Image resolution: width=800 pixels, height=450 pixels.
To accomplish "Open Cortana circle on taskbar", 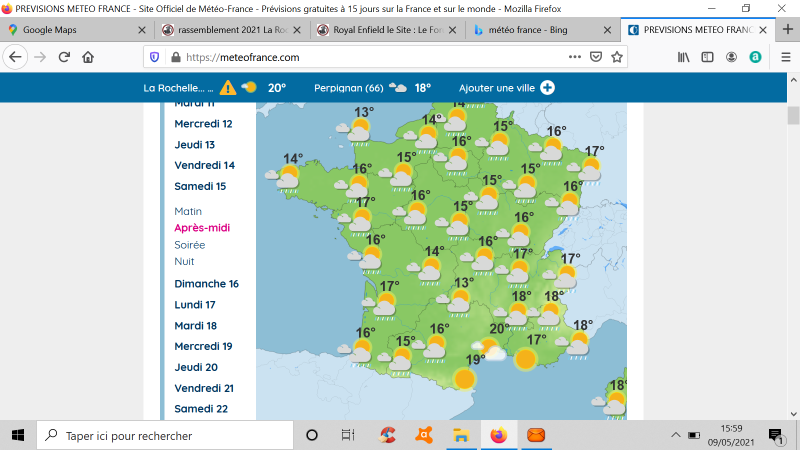I will tap(312, 435).
